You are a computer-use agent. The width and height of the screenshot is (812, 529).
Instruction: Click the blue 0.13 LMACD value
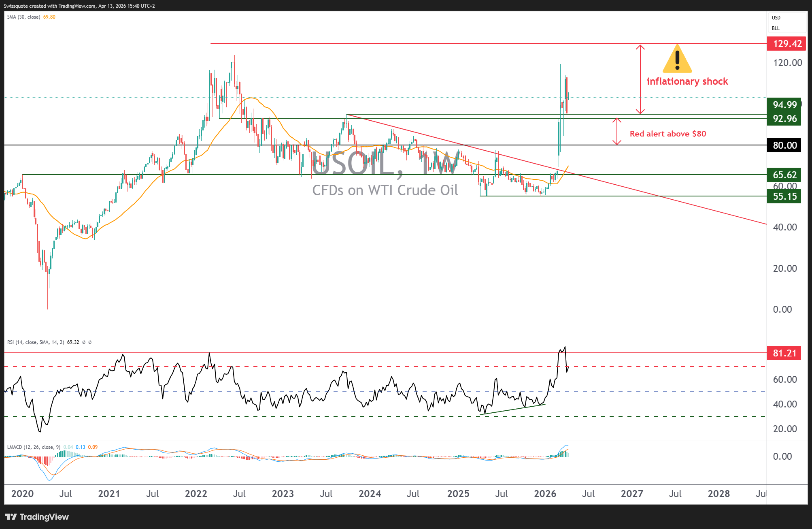coord(80,447)
